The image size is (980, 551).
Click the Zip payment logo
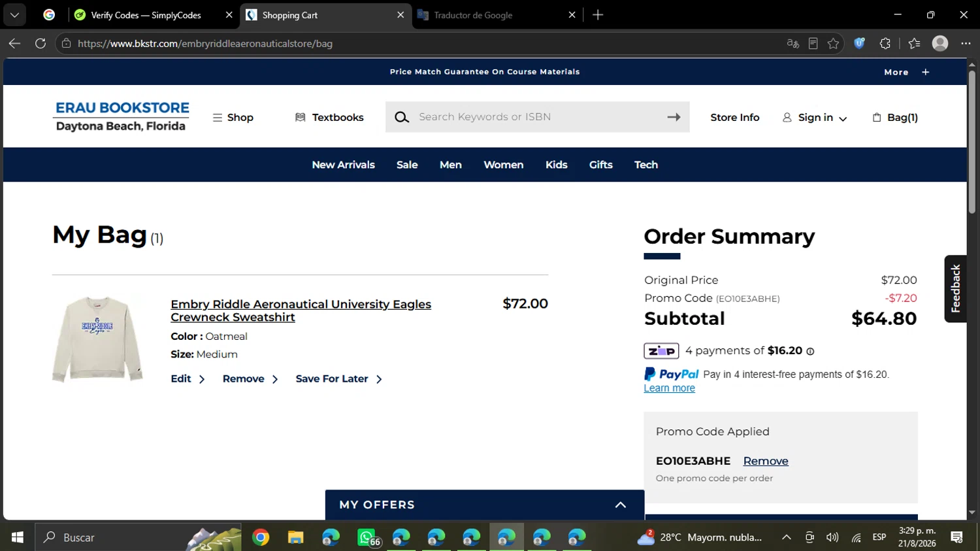661,351
